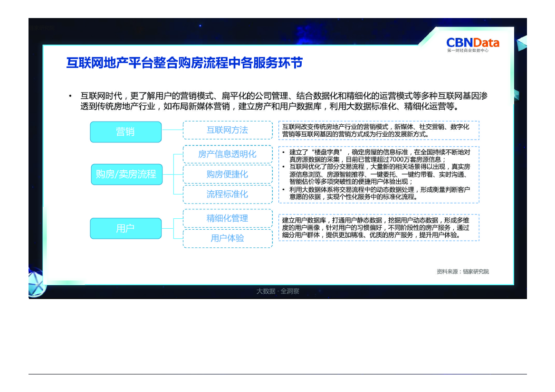Click the CBNData logo
Image resolution: width=555 pixels, height=392 pixels.
point(472,44)
